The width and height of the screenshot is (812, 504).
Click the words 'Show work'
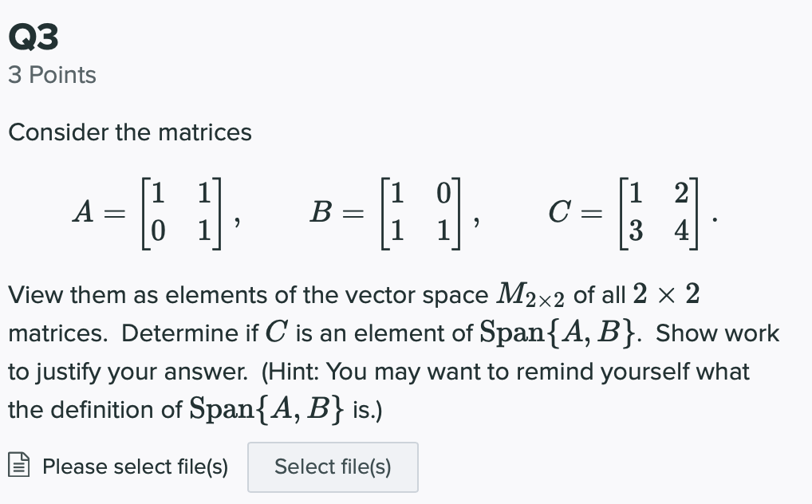[718, 333]
